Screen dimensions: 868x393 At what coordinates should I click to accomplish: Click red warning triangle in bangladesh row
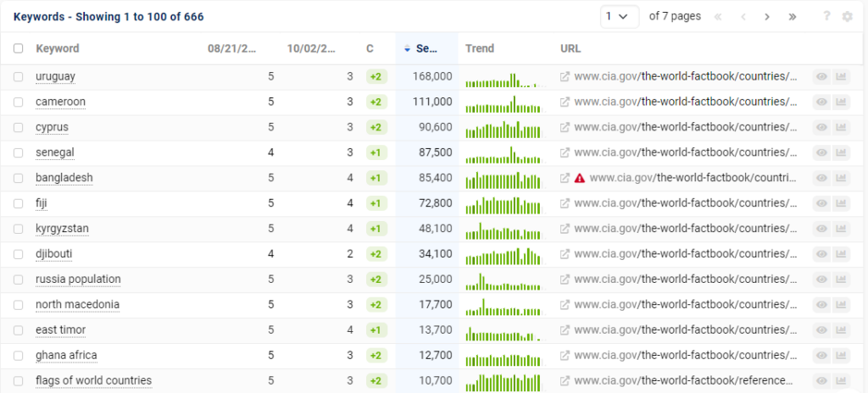[x=580, y=178]
